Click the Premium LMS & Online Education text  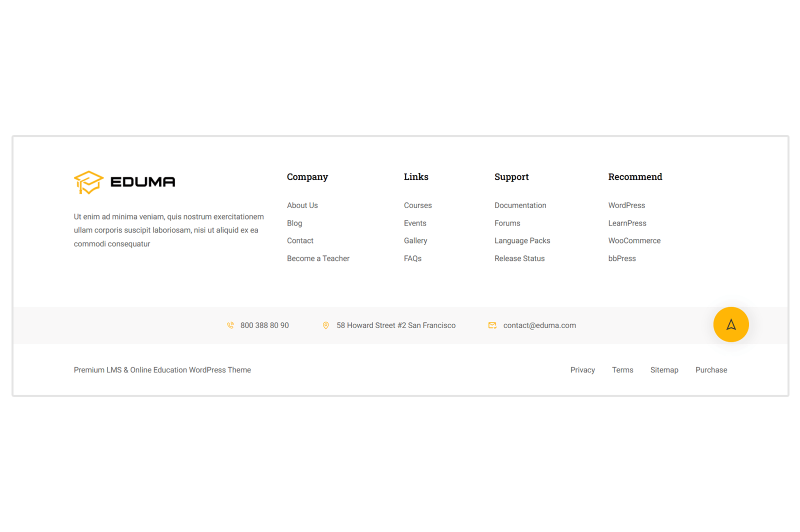click(162, 370)
